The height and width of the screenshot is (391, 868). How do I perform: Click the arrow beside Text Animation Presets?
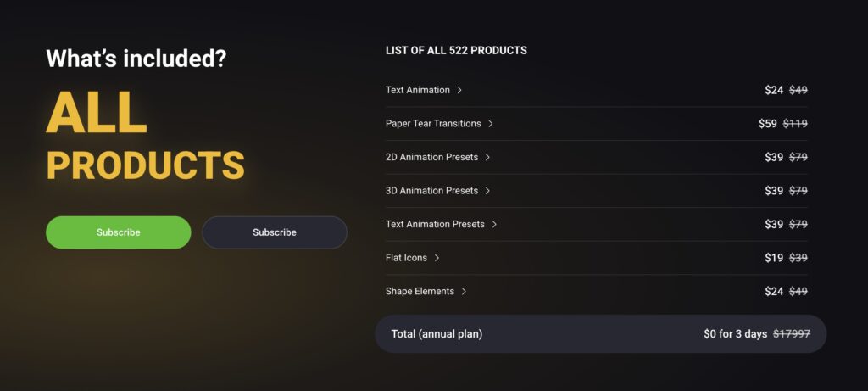tap(494, 224)
